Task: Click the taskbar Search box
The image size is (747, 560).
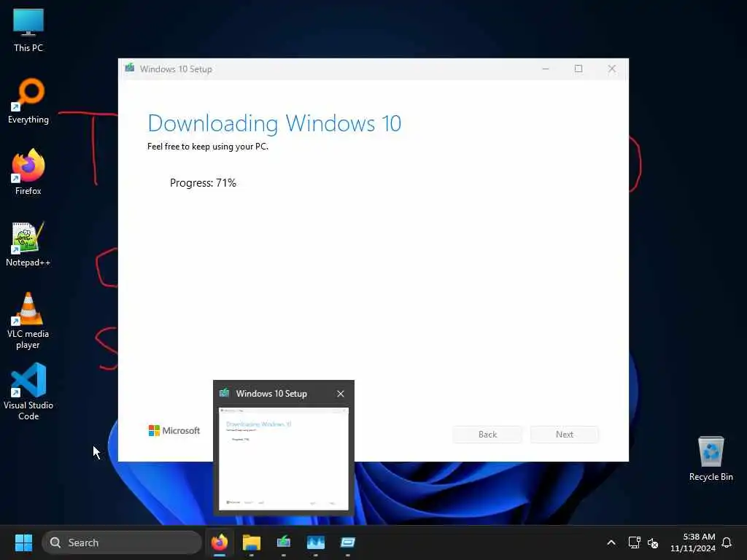Action: 122,542
